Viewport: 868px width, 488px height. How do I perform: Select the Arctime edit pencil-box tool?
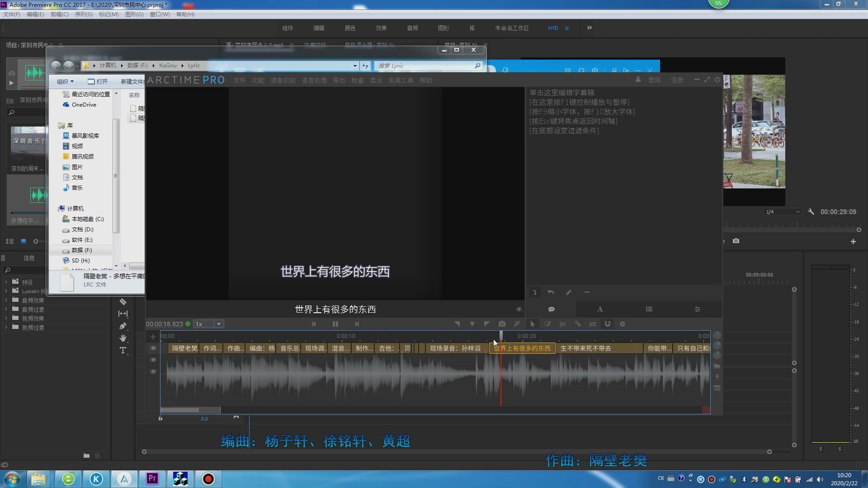coord(547,324)
